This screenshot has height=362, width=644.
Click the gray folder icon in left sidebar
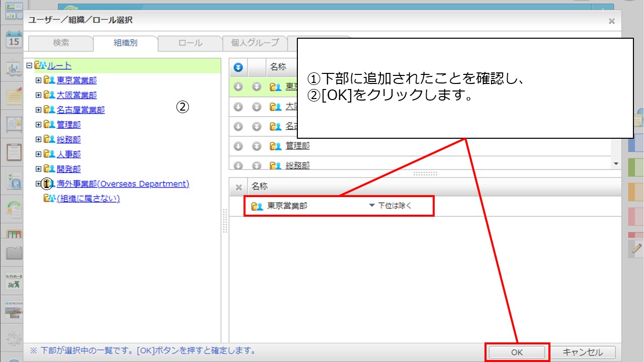14,252
